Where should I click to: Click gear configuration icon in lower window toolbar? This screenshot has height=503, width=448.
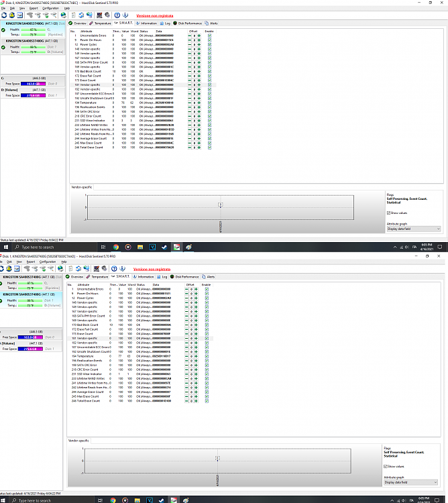[104, 268]
